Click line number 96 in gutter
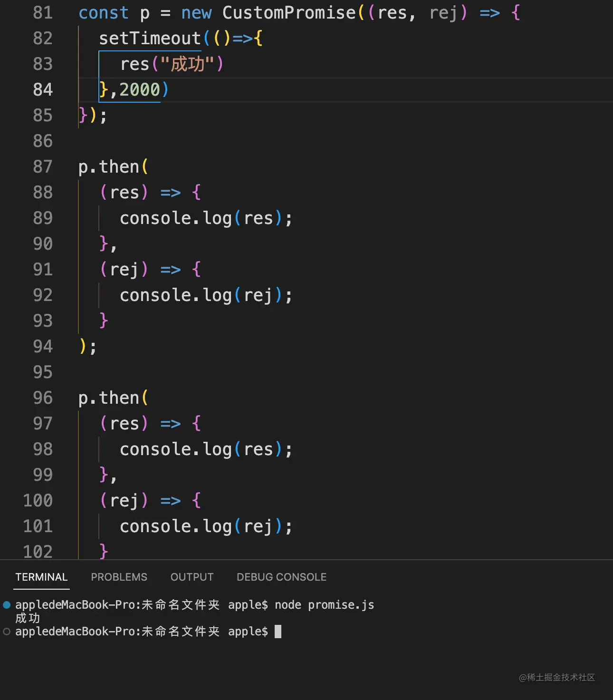613x700 pixels. tap(43, 398)
